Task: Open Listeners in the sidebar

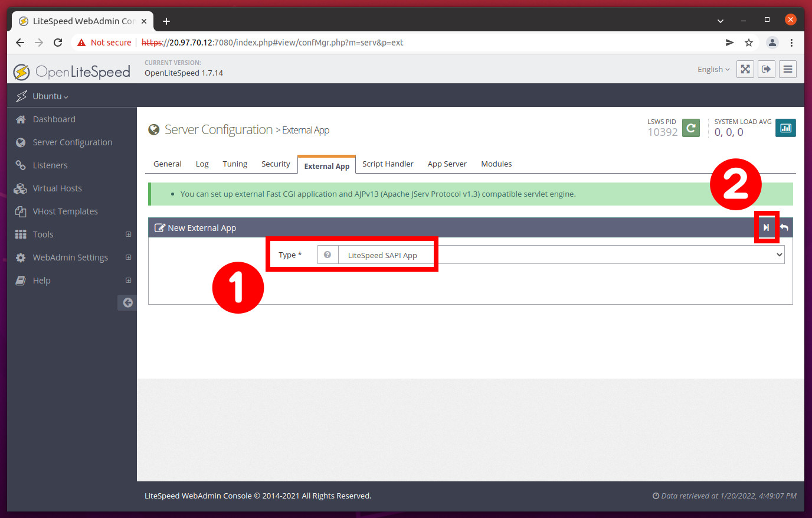Action: tap(50, 165)
